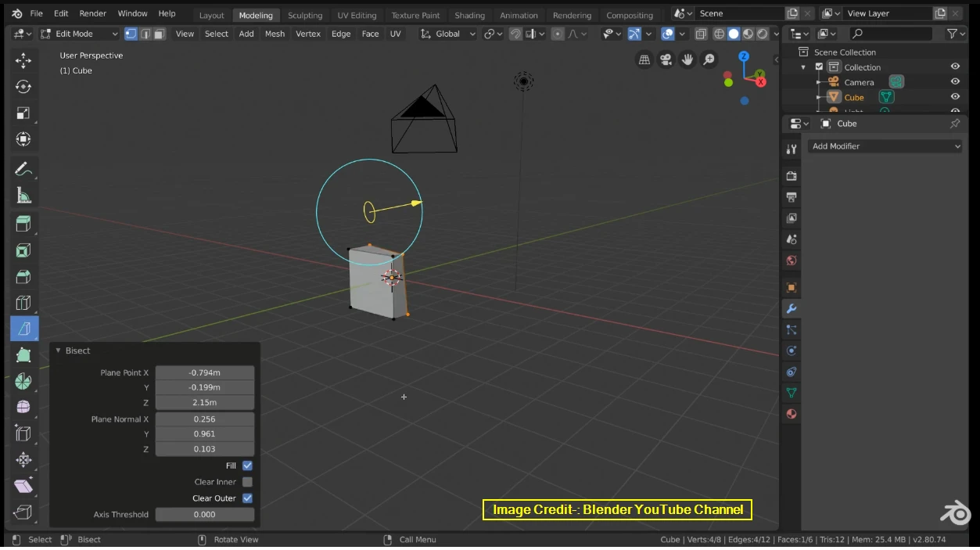980x550 pixels.
Task: Adjust the Axis Threshold value slider
Action: pos(205,515)
